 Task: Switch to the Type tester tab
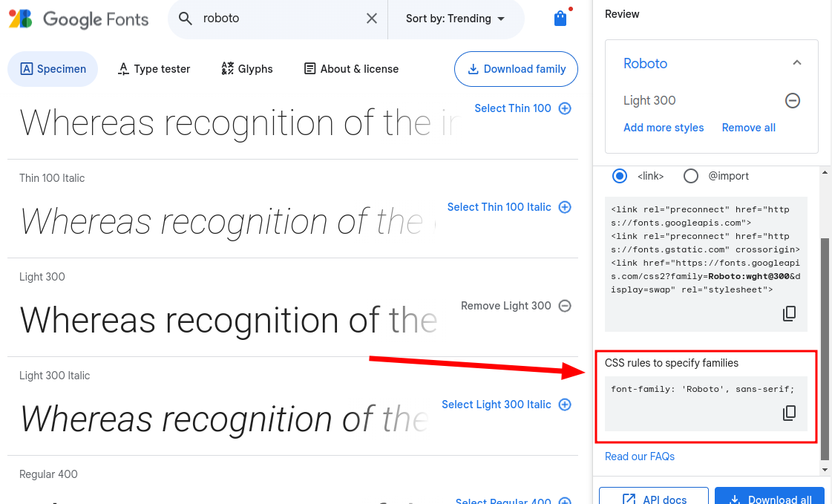point(154,69)
